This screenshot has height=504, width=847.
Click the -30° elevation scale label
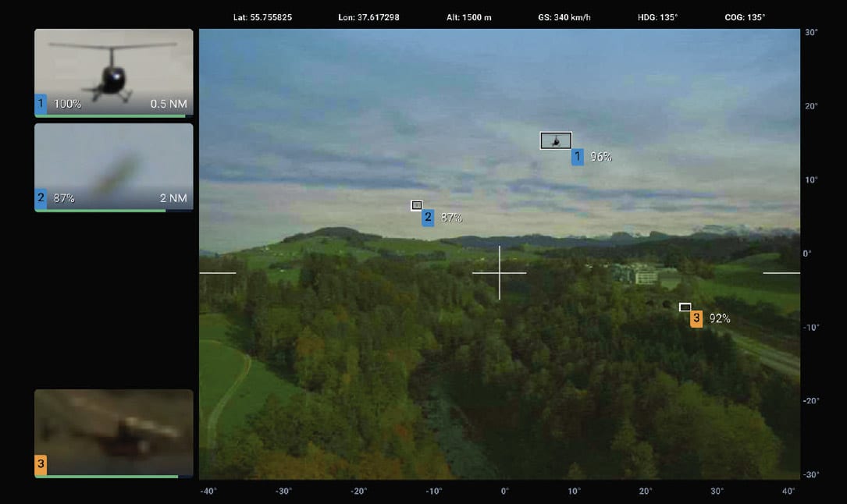pos(811,475)
